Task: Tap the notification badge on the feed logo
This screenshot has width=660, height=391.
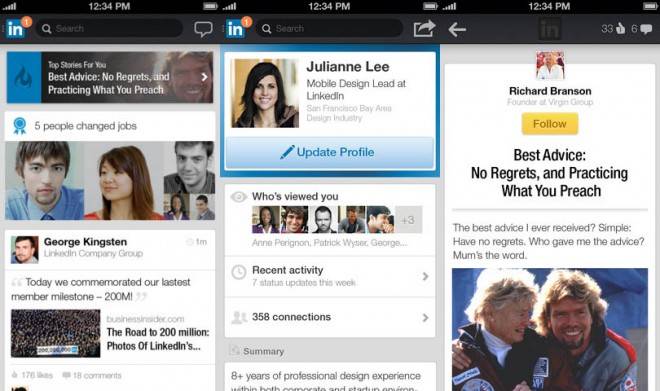Action: click(27, 21)
